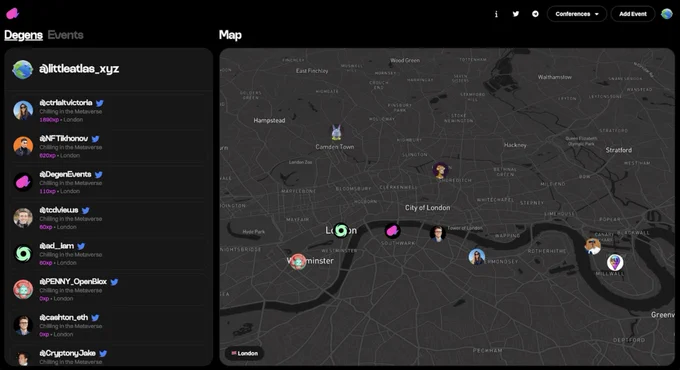Open Twitter icon next to @tcdviews

pyautogui.click(x=85, y=210)
